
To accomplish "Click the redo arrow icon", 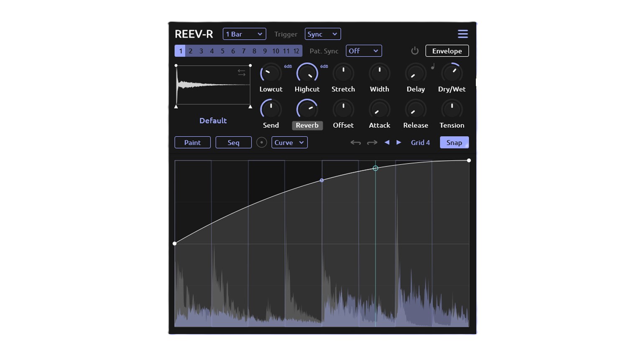I will coord(372,142).
